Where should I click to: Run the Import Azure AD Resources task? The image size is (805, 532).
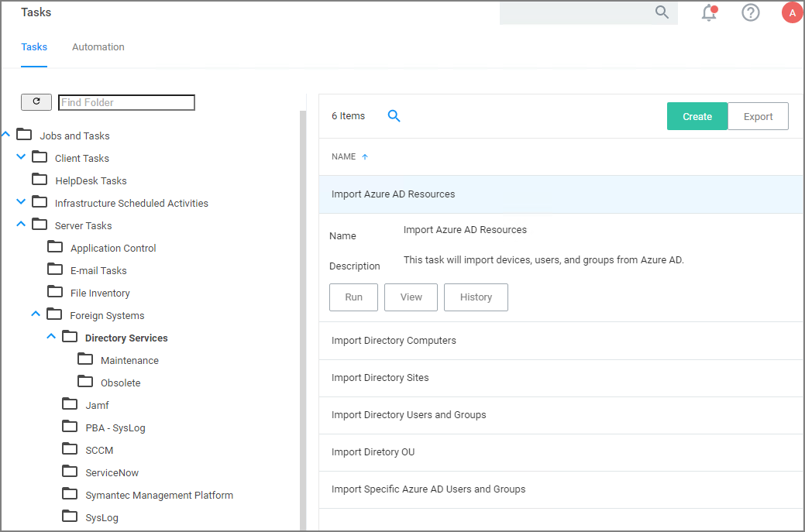(353, 297)
